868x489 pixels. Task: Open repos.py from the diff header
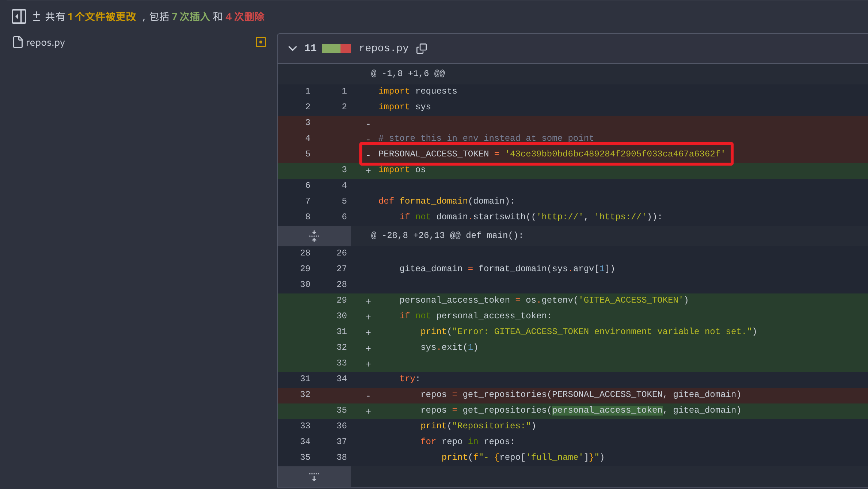tap(383, 48)
